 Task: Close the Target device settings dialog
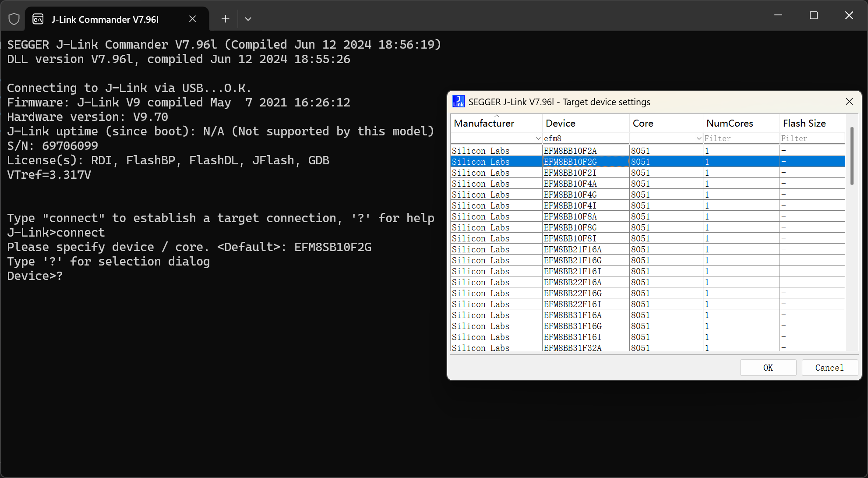pos(849,102)
